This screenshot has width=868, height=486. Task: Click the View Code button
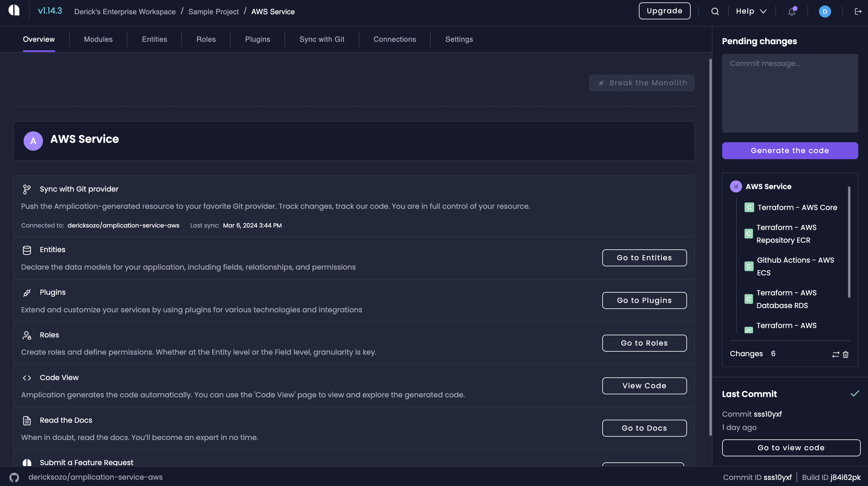coord(644,386)
